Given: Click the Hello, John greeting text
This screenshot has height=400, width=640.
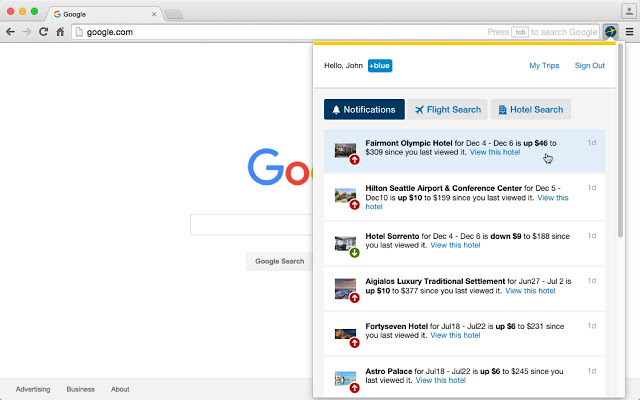Looking at the screenshot, I should pyautogui.click(x=343, y=66).
